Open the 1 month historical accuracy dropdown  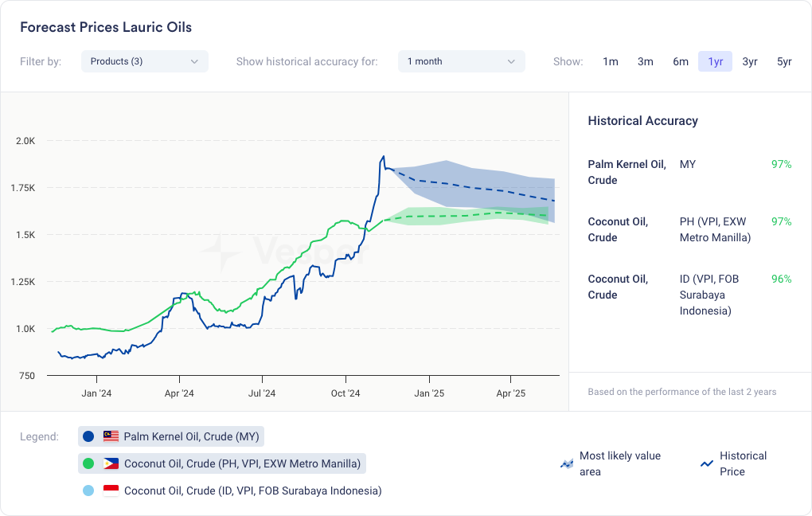pyautogui.click(x=461, y=61)
